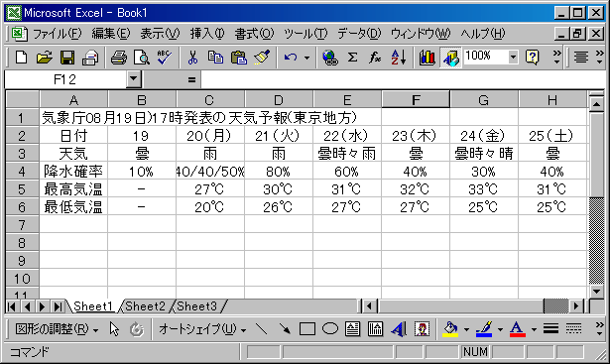
Task: Open Print Preview icon
Action: pyautogui.click(x=141, y=58)
